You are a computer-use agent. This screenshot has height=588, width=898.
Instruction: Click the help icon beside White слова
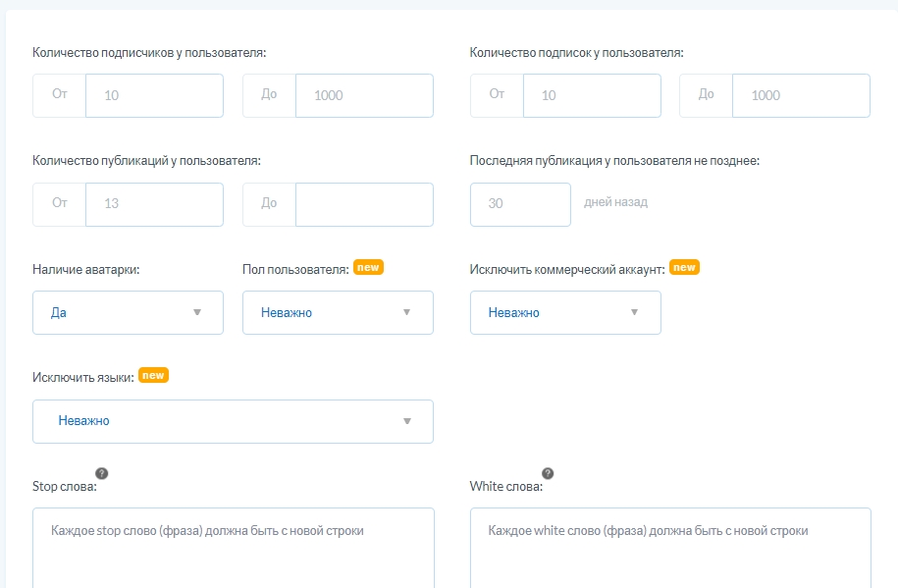pyautogui.click(x=548, y=473)
